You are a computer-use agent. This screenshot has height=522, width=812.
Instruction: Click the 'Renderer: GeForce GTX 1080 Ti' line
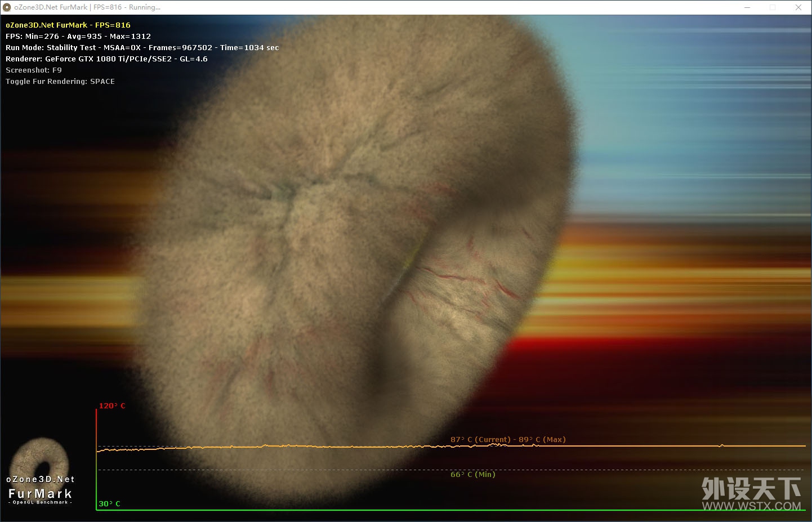(x=106, y=59)
